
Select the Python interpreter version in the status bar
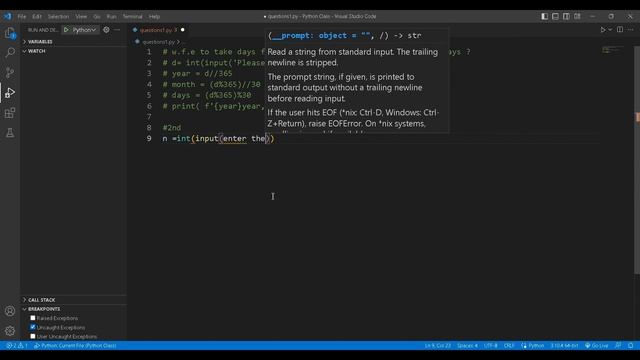coord(564,345)
